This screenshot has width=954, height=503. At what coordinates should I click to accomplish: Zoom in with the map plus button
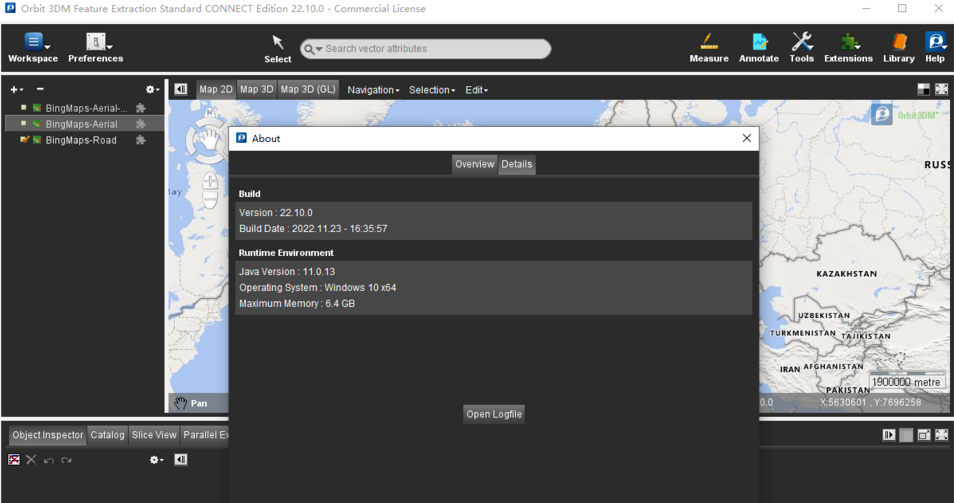pyautogui.click(x=210, y=181)
